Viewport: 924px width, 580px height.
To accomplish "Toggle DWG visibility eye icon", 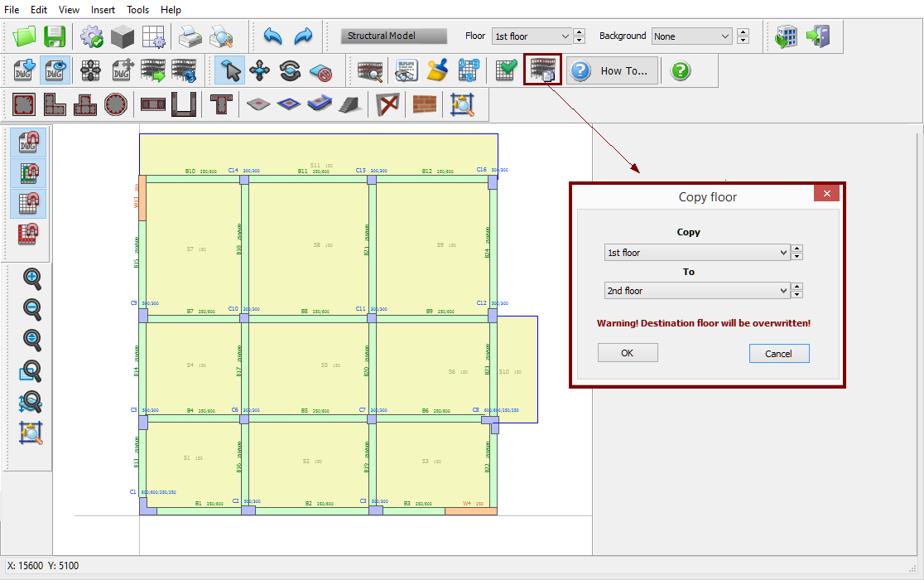I will pos(55,70).
